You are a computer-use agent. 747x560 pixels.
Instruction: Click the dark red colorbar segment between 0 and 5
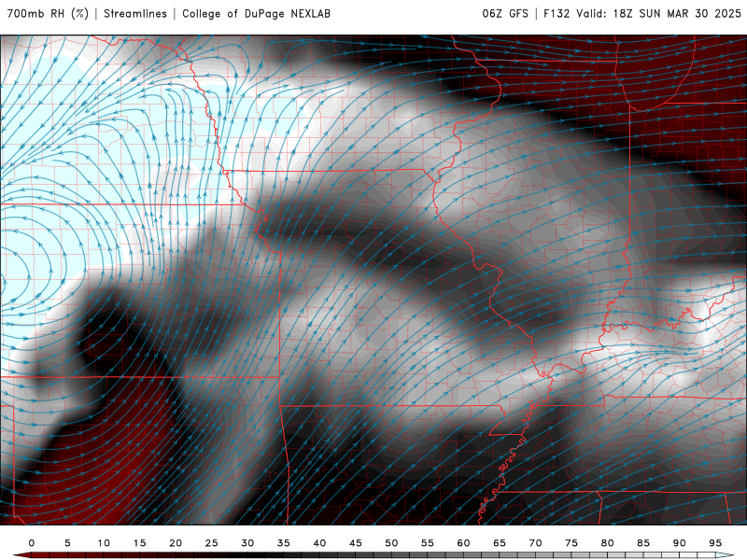coord(49,555)
